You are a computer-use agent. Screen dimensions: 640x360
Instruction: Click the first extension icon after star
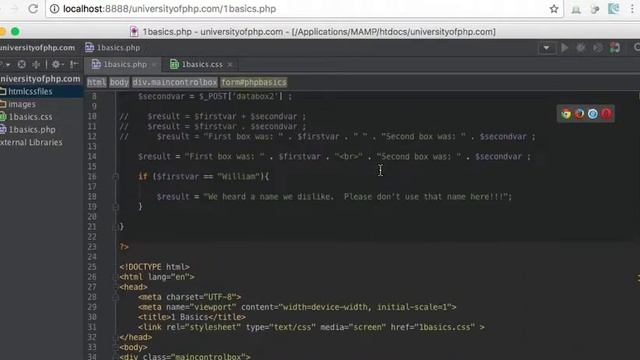tap(576, 9)
